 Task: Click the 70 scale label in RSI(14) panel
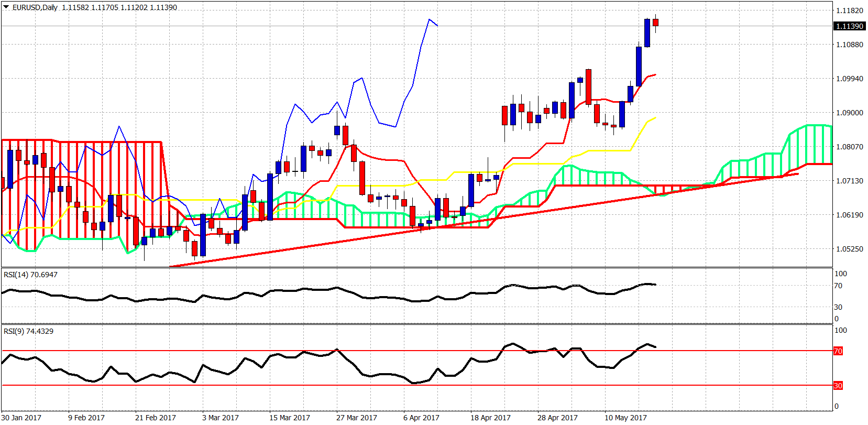point(838,286)
